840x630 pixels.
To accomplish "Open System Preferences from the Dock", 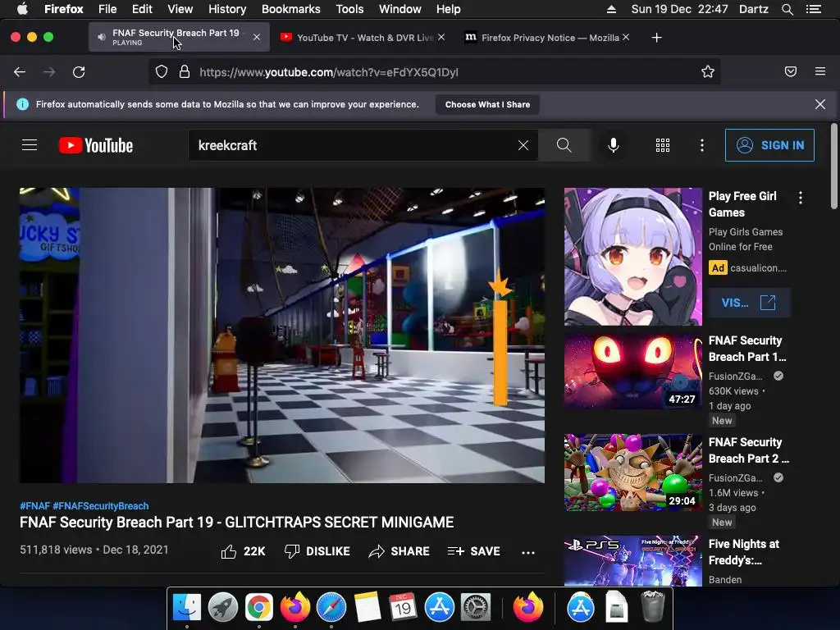I will pos(476,608).
